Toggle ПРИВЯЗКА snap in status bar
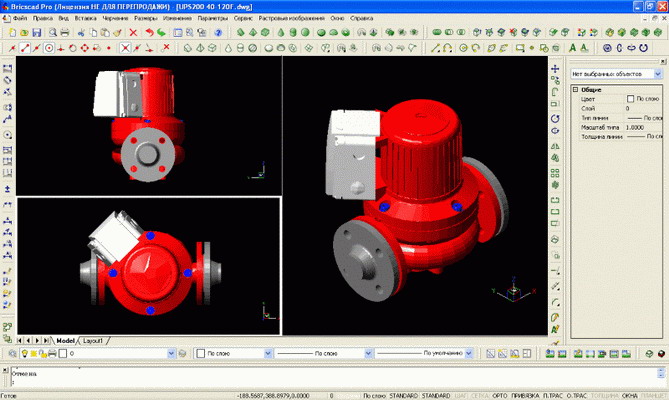 pyautogui.click(x=525, y=396)
